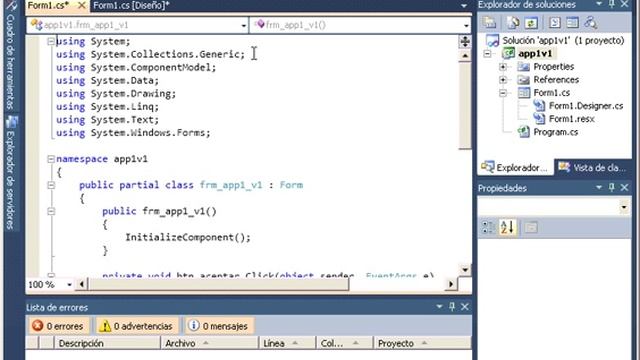640x360 pixels.
Task: Click Refresh icon in Solution Explorer toolbar
Action: pyautogui.click(x=531, y=22)
